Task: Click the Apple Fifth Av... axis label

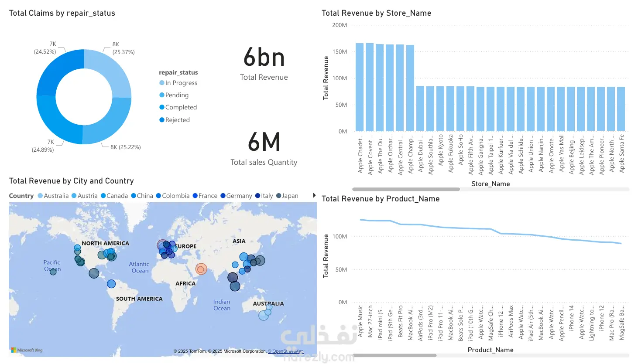Action: coord(471,154)
